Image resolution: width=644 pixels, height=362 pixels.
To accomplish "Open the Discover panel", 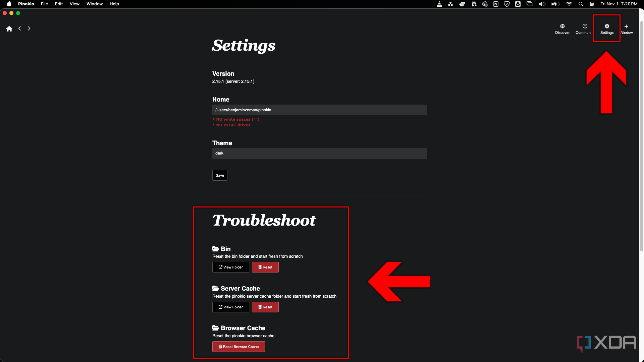I will tap(562, 29).
